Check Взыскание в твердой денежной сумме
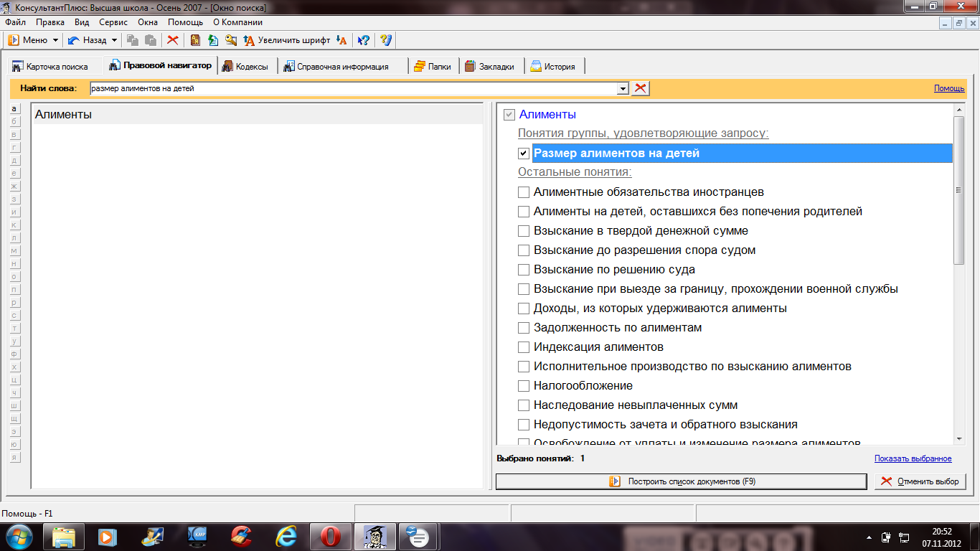 [x=524, y=231]
